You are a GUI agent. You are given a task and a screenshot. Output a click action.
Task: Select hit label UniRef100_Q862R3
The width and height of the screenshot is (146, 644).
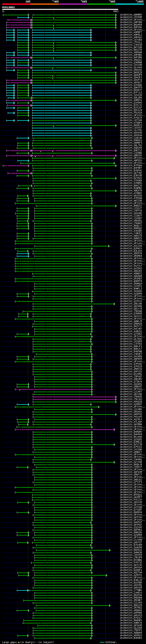point(131,271)
